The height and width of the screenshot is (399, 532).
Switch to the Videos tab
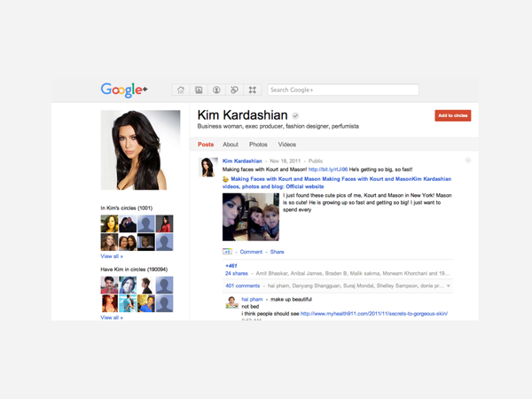pyautogui.click(x=287, y=145)
